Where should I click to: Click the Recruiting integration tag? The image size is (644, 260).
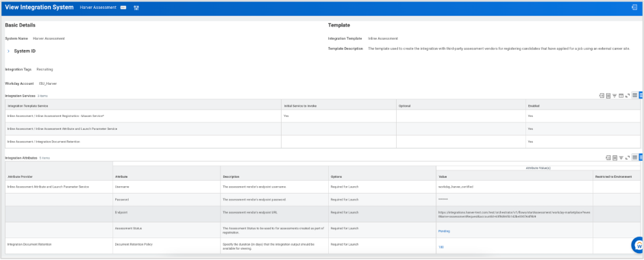click(45, 69)
